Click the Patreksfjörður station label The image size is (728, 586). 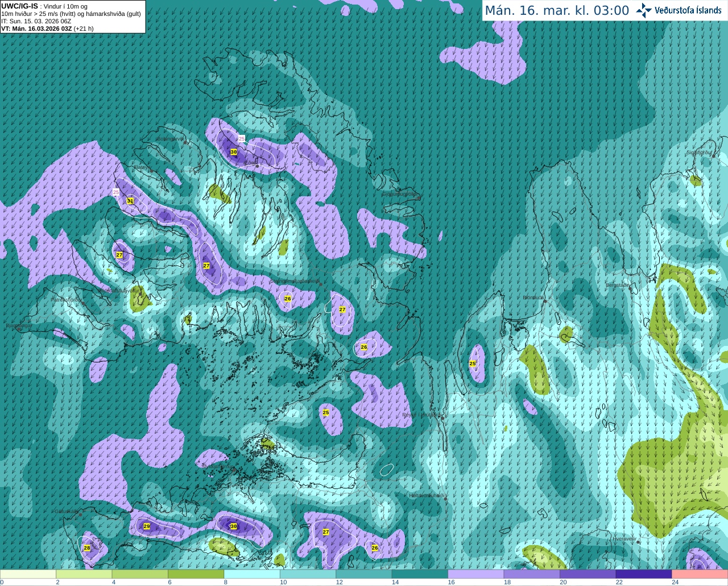(x=67, y=299)
